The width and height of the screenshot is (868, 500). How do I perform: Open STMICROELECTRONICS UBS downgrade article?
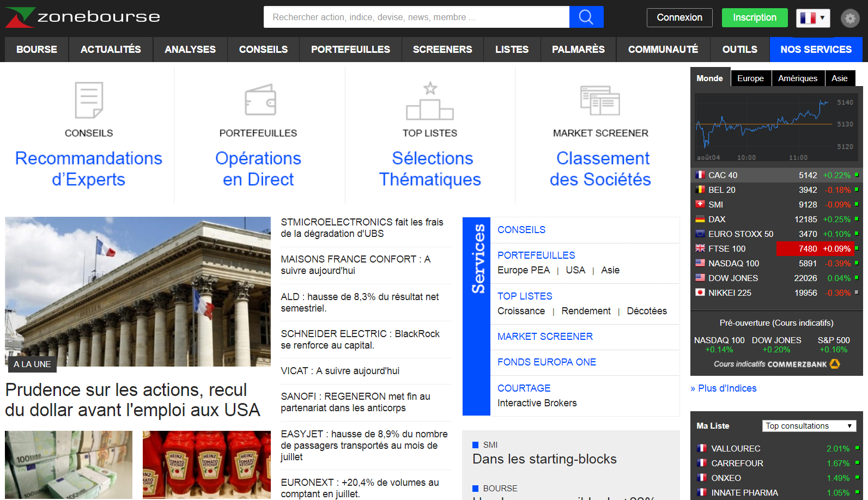(362, 228)
